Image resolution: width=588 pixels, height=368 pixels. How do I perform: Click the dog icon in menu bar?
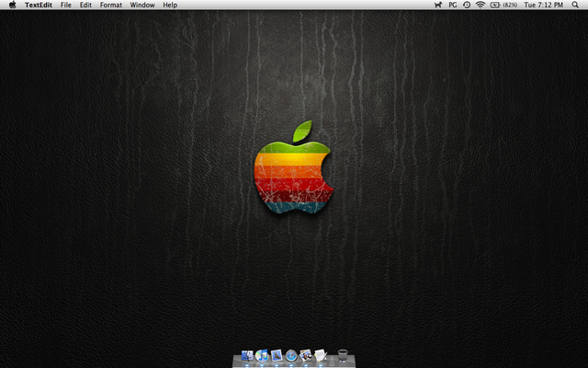(438, 5)
